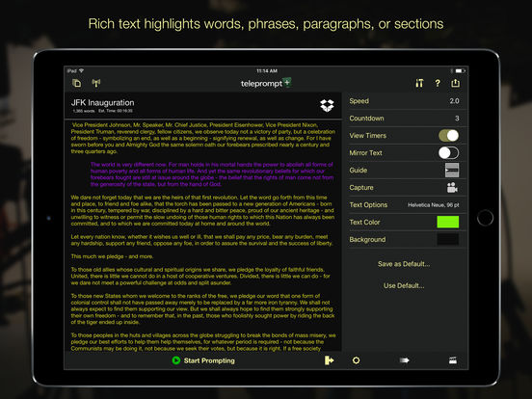Open the Speed setting row

point(404,101)
